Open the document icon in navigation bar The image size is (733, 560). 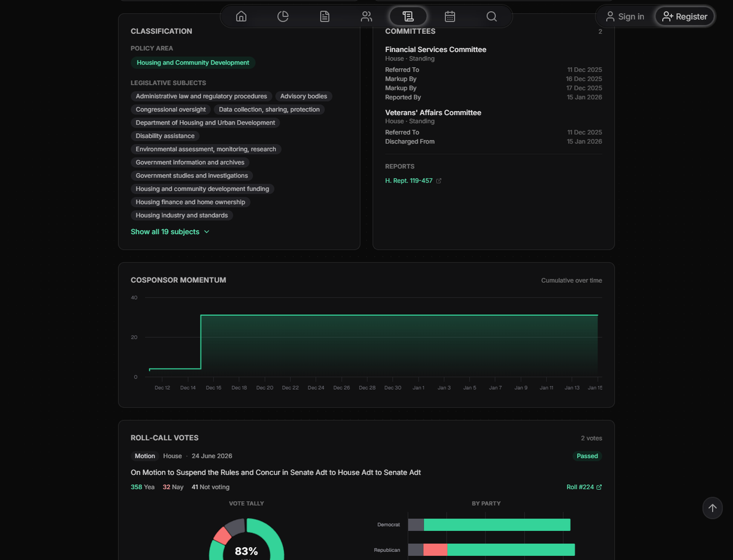coord(325,16)
